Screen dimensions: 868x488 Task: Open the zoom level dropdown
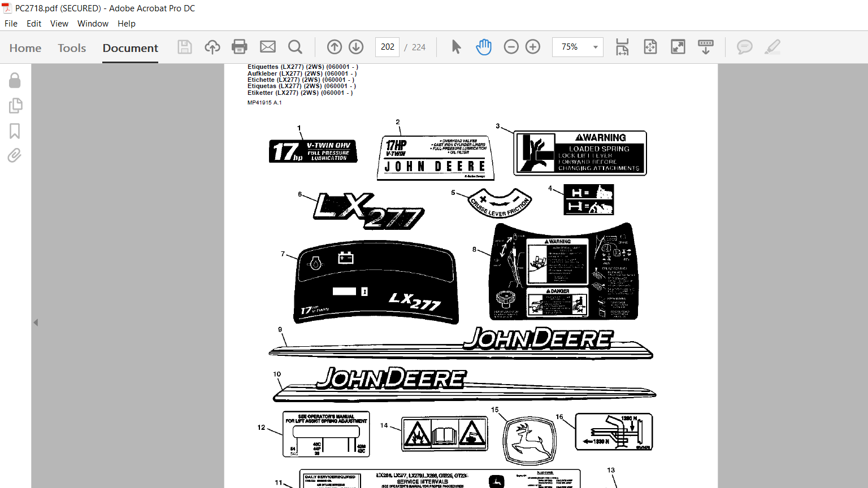595,47
